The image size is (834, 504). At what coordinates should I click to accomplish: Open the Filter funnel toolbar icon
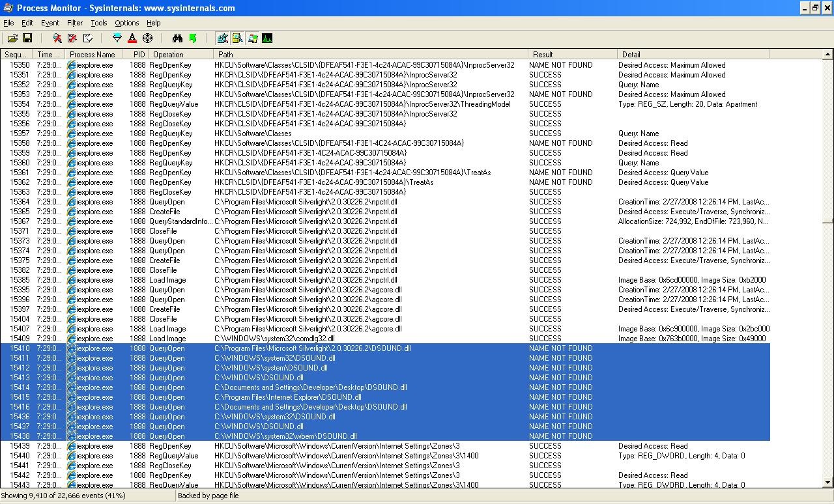click(117, 38)
